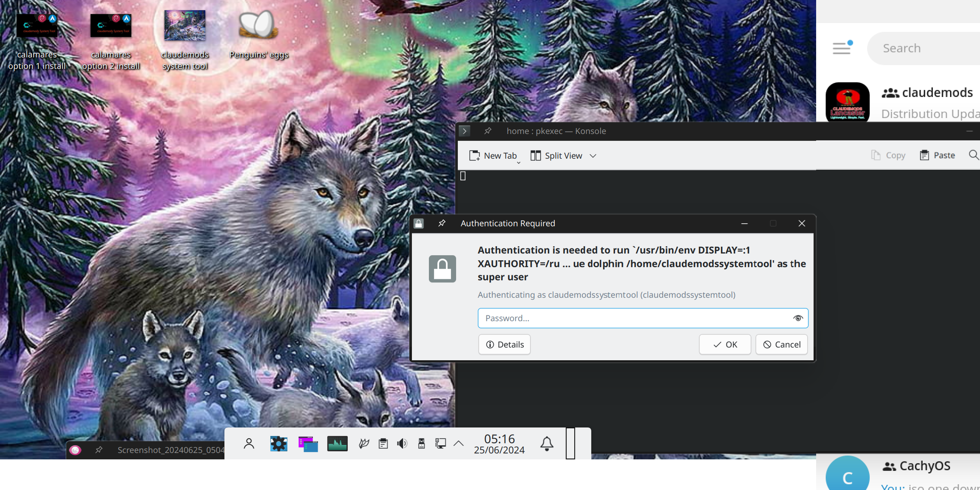
Task: Select the CachyOS group chat title
Action: [x=925, y=466]
